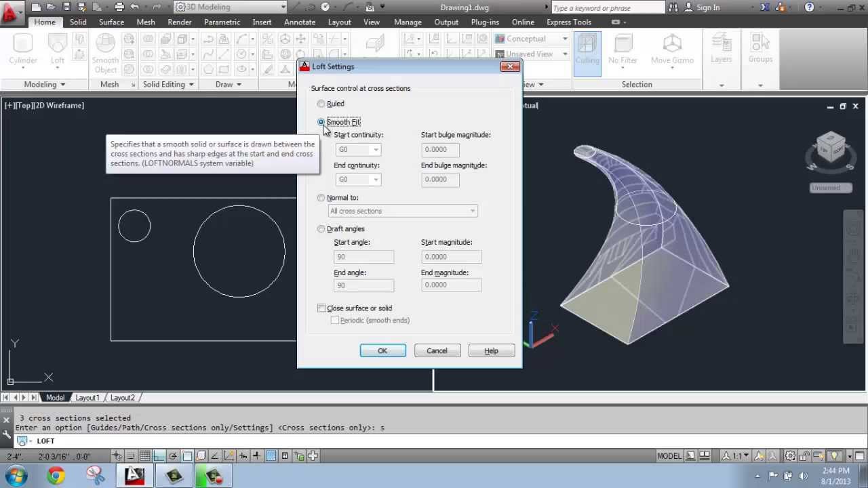Open the Express Tools ribbon tab

(569, 22)
